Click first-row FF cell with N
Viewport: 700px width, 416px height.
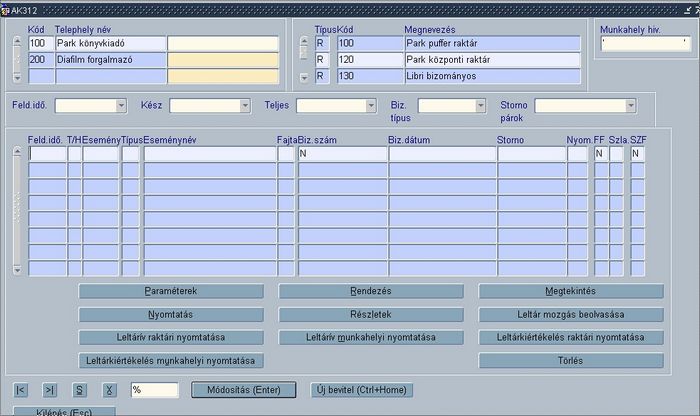[601, 154]
